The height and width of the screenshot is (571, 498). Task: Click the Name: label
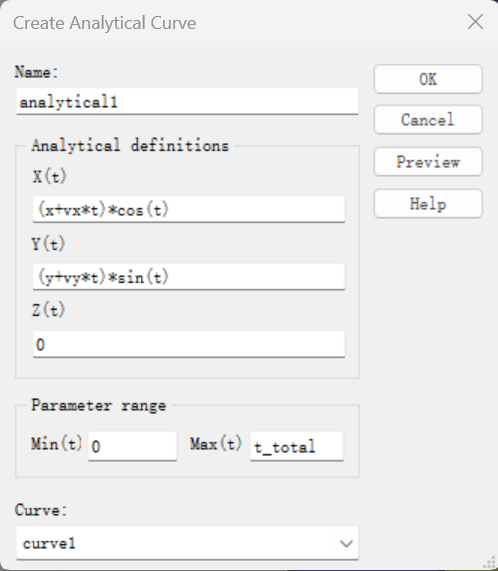tap(36, 72)
